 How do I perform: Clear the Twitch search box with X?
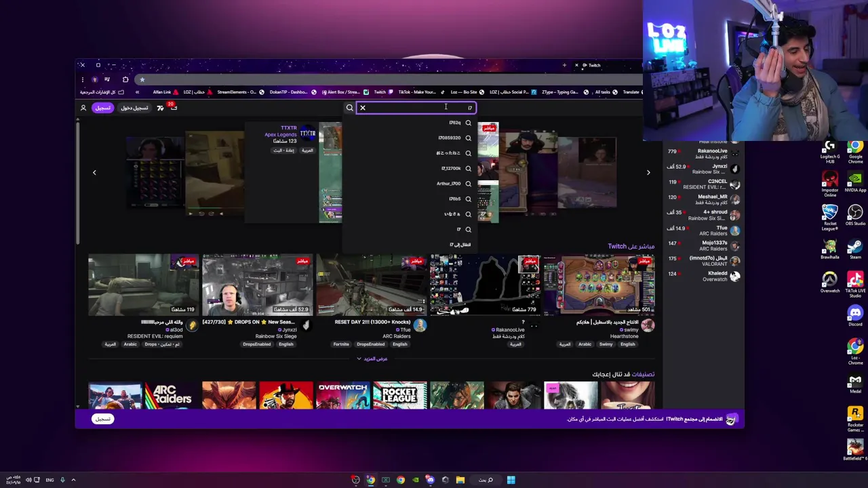coord(363,108)
